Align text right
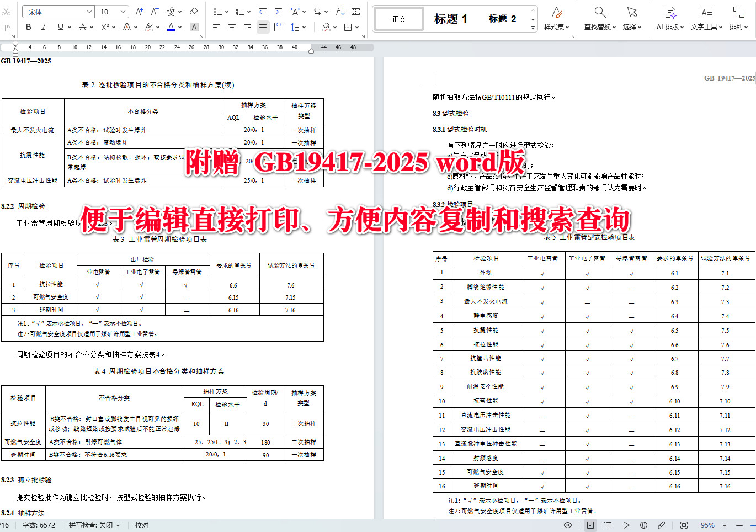The width and height of the screenshot is (756, 532). pyautogui.click(x=247, y=27)
